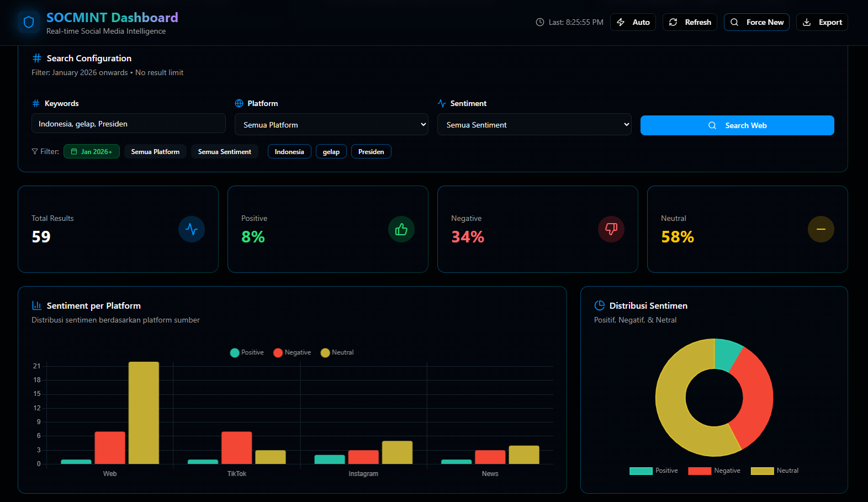The height and width of the screenshot is (502, 868).
Task: Click Neutral color swatch in donut legend
Action: 762,471
